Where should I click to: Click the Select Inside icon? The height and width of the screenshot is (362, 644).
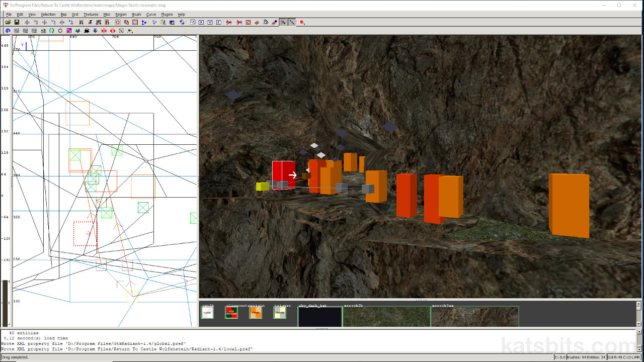coord(107,22)
